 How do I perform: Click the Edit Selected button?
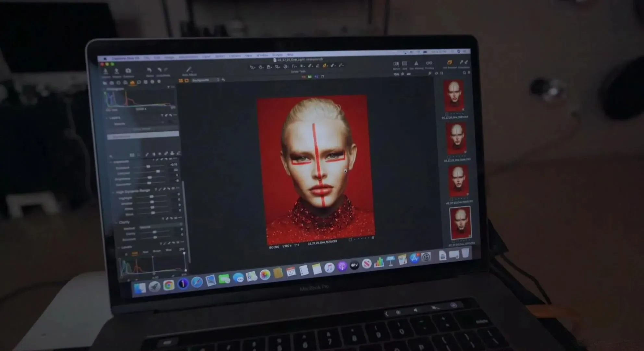click(x=450, y=63)
